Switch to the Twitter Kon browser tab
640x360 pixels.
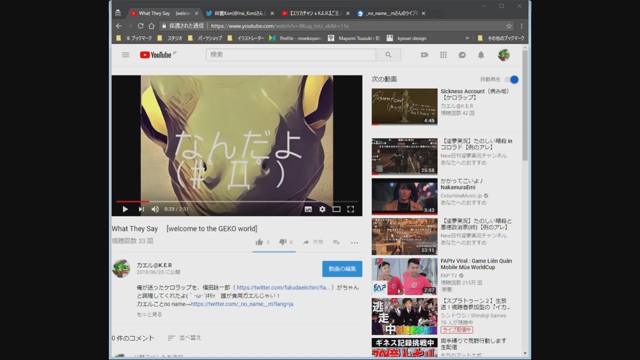click(240, 13)
